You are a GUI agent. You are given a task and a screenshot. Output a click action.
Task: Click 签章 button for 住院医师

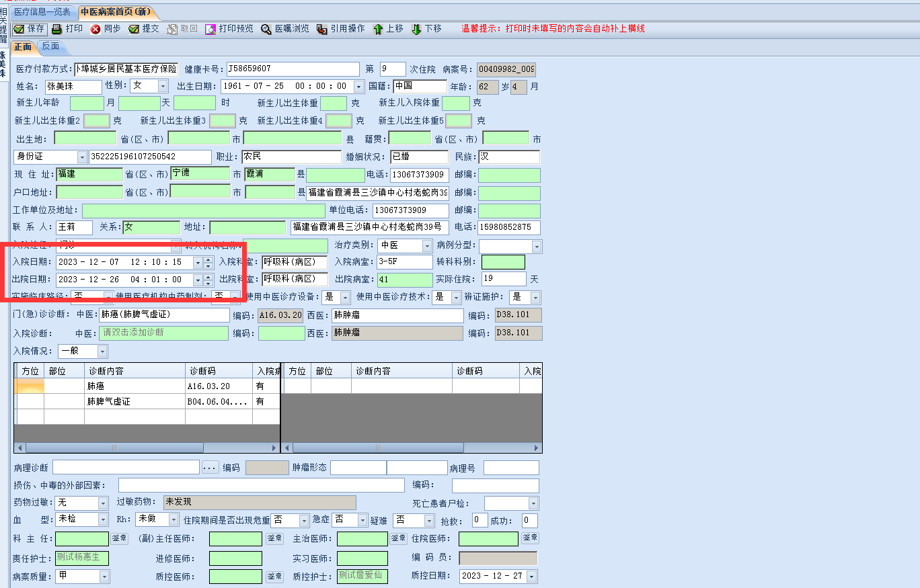coord(530,538)
